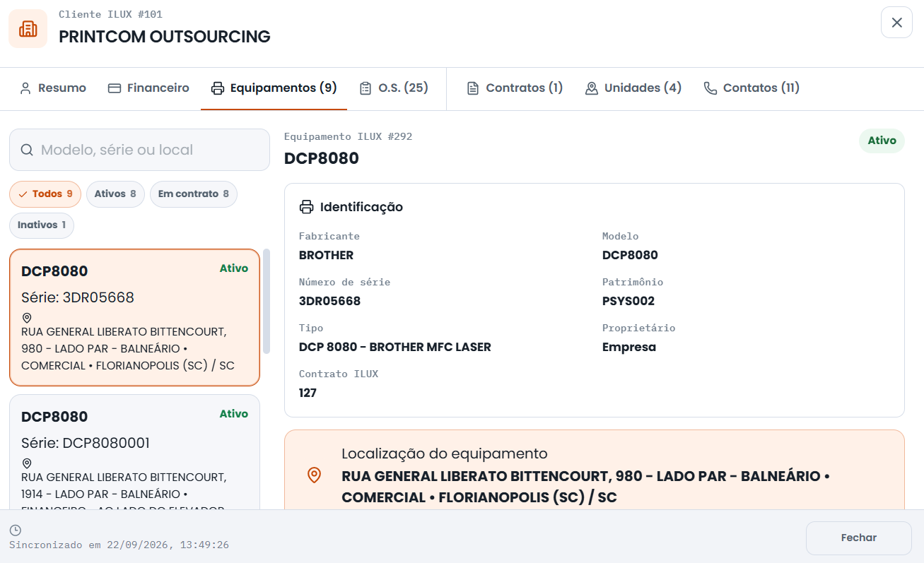The height and width of the screenshot is (563, 924).
Task: Switch to the Contatos (11) tab
Action: pyautogui.click(x=752, y=88)
